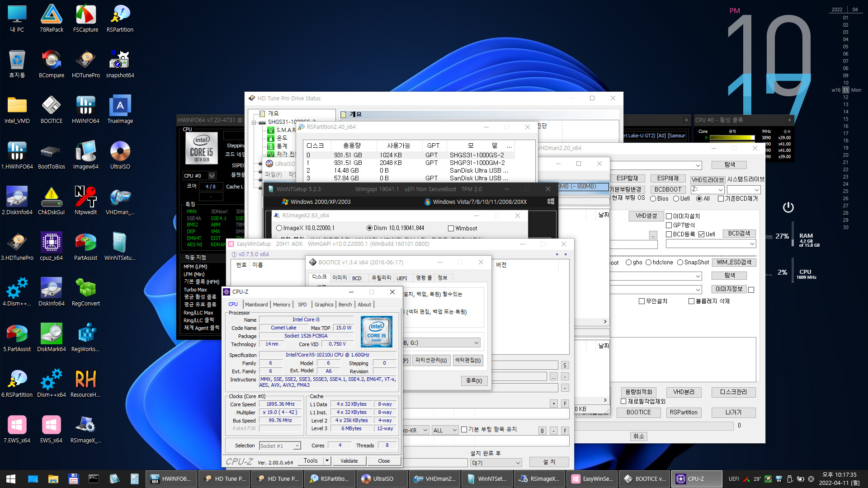868x488 pixels.
Task: Switch to the UEFI tab in BOOTICE
Action: pyautogui.click(x=401, y=278)
